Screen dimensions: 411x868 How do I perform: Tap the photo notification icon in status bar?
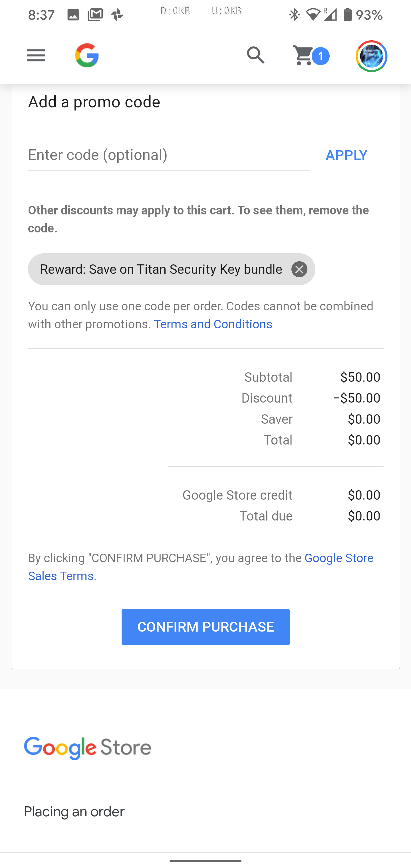(73, 15)
